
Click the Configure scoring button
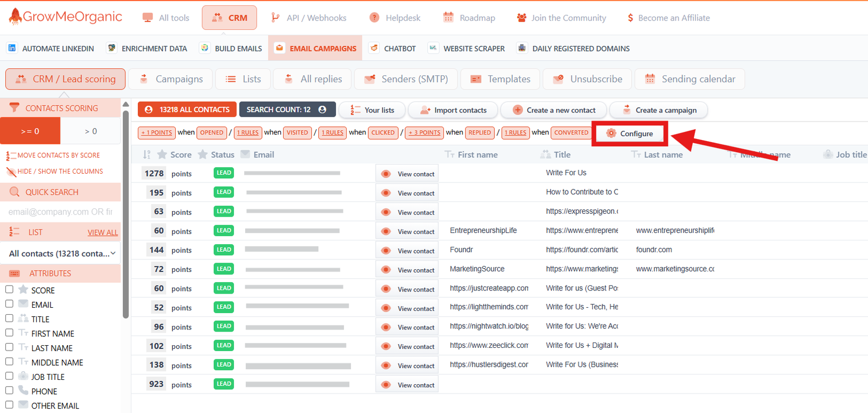[x=629, y=134]
